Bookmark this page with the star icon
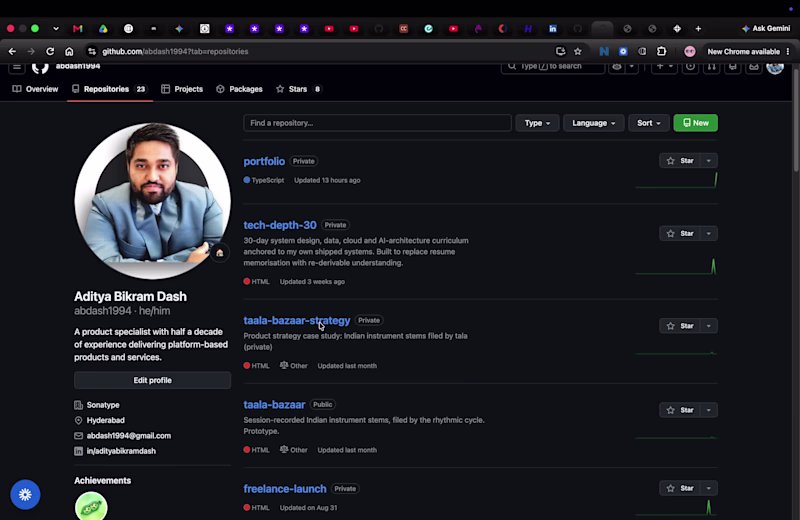This screenshot has height=520, width=800. pyautogui.click(x=578, y=52)
